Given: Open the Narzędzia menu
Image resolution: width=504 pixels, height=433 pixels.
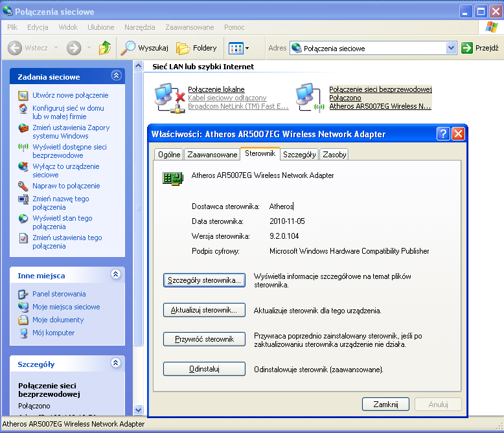Looking at the screenshot, I should pos(140,27).
